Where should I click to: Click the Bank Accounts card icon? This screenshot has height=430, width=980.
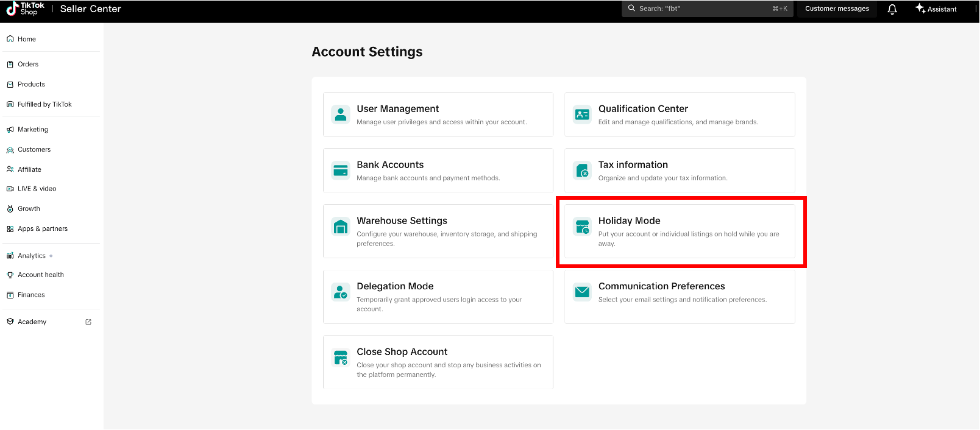(341, 171)
